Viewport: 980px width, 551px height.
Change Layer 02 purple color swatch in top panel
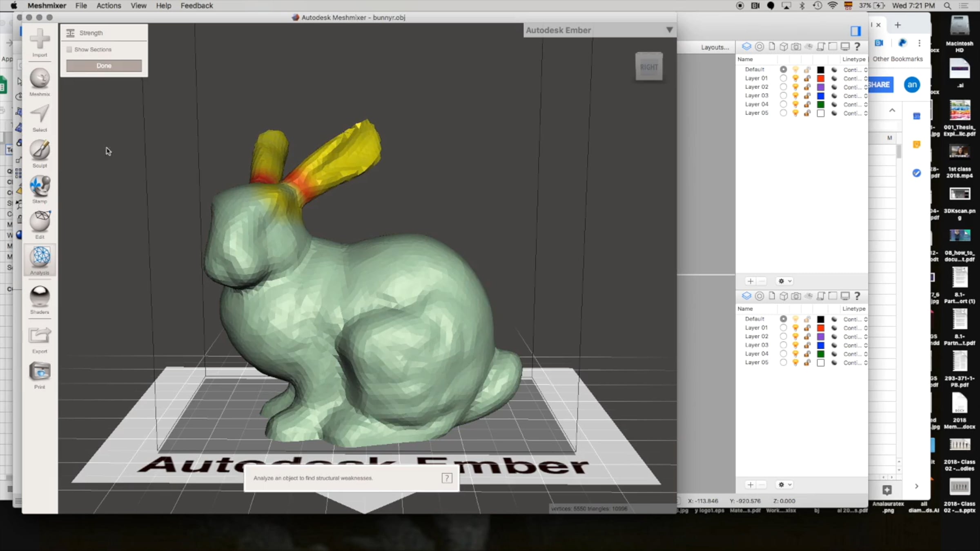(820, 87)
